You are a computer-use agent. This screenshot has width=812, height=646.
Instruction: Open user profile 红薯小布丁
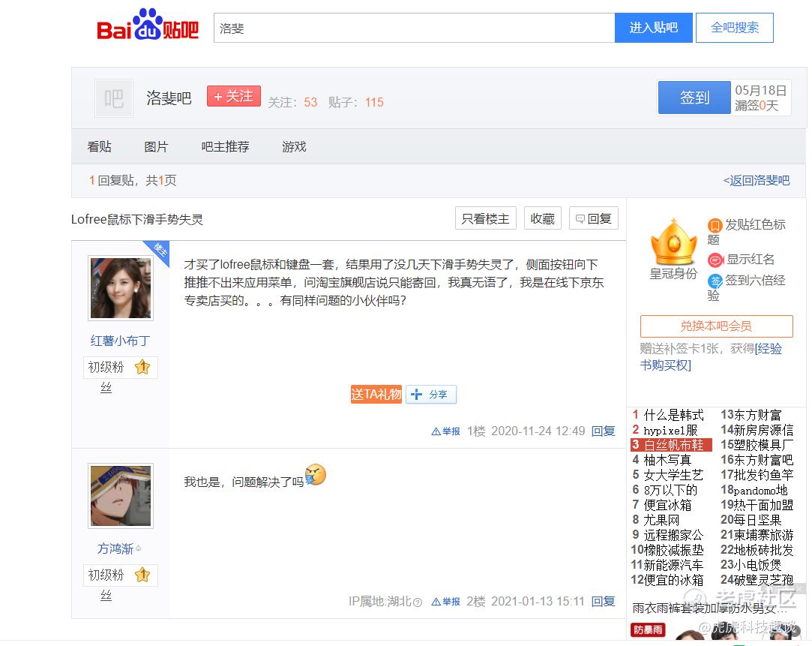(120, 341)
